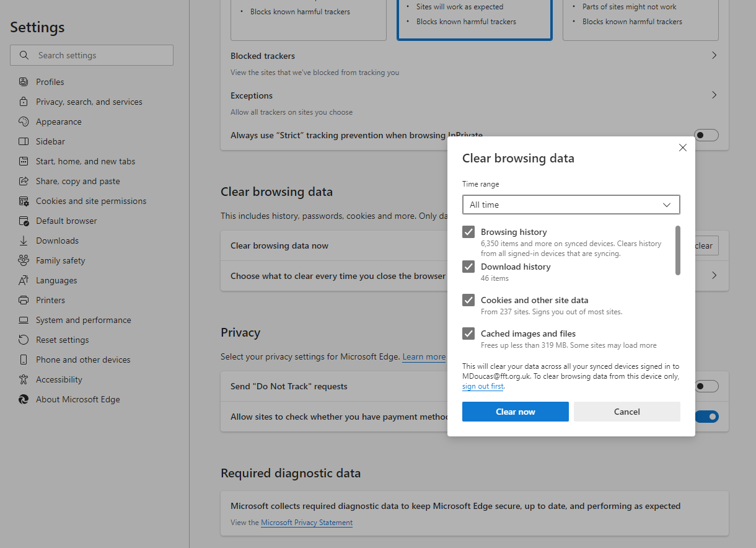The image size is (756, 548).
Task: Click the dialog's vertical scrollbar
Action: 678,250
